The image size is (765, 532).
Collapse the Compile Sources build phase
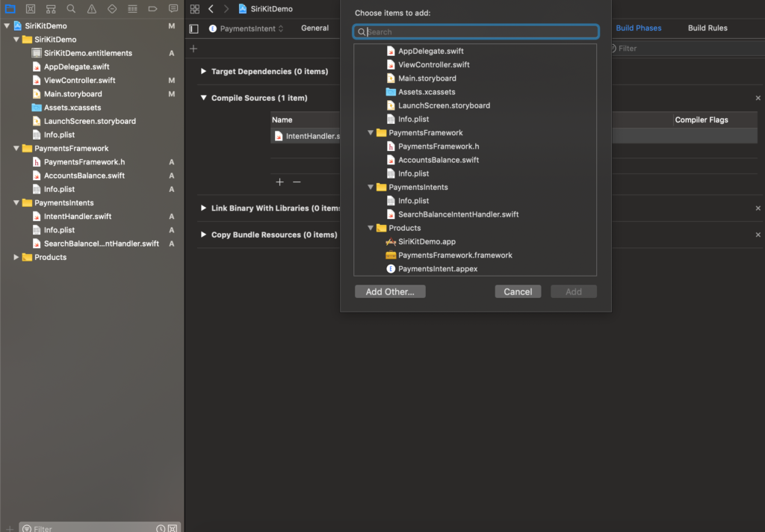point(203,98)
